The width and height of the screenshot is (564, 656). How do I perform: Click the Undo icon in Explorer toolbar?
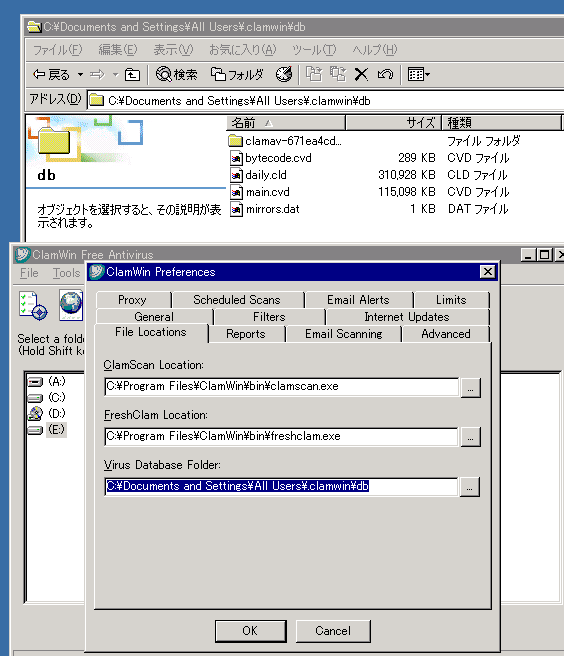coord(385,75)
